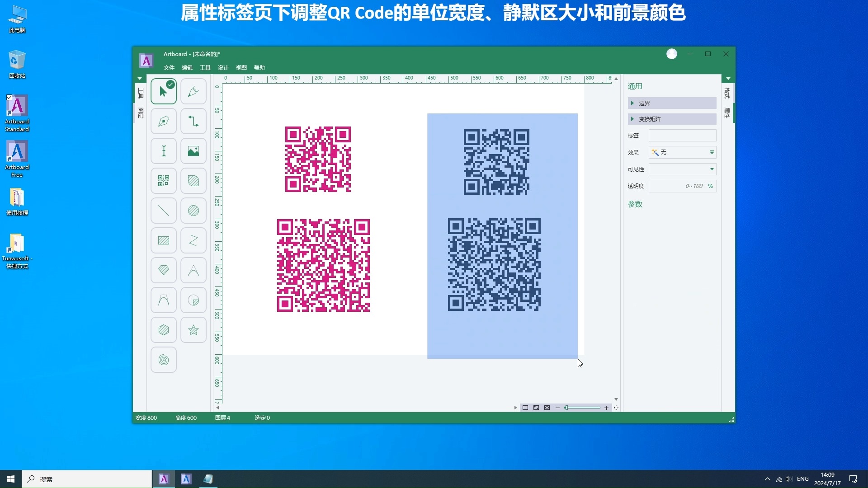868x488 pixels.
Task: Expand the 变换矩阵 section
Action: tap(672, 119)
